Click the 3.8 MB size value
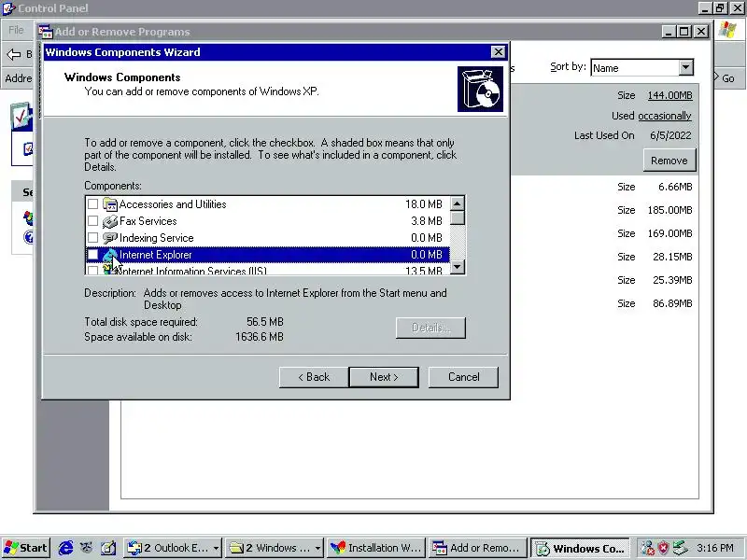This screenshot has width=747, height=560. [427, 221]
